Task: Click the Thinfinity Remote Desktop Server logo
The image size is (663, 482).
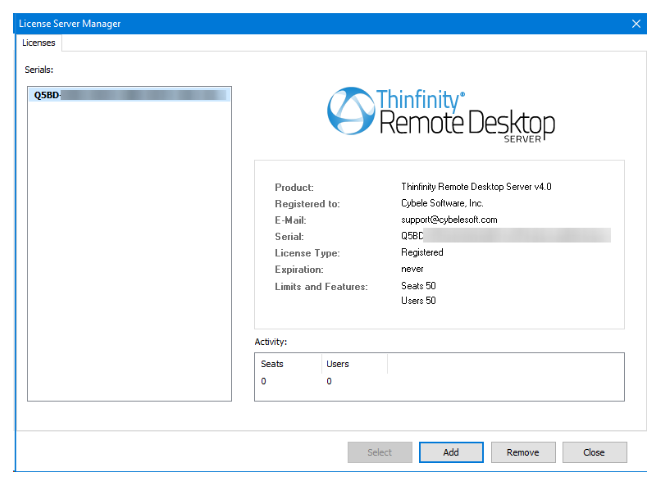Action: (441, 115)
